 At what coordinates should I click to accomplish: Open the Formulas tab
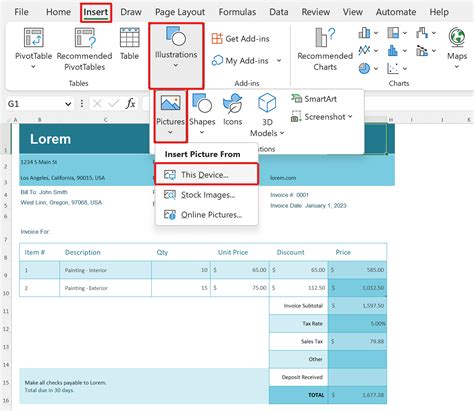[237, 12]
